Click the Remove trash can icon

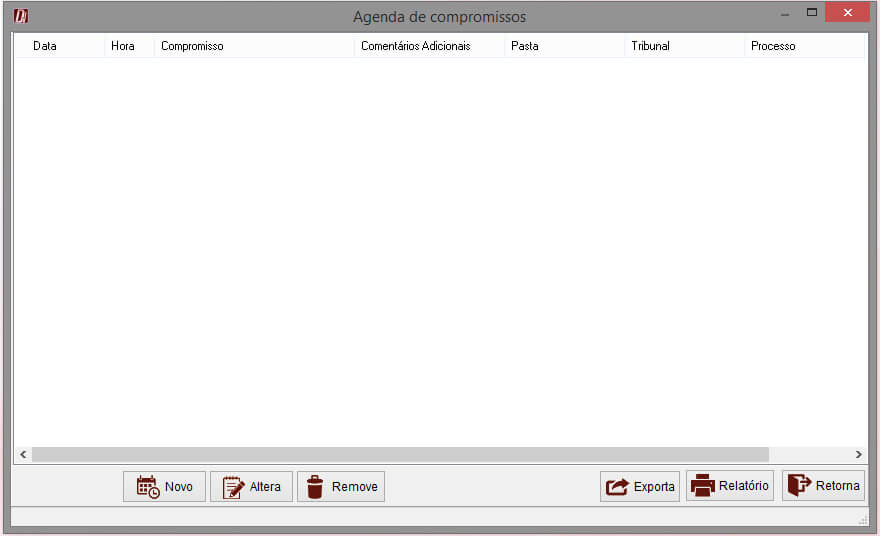coord(315,487)
